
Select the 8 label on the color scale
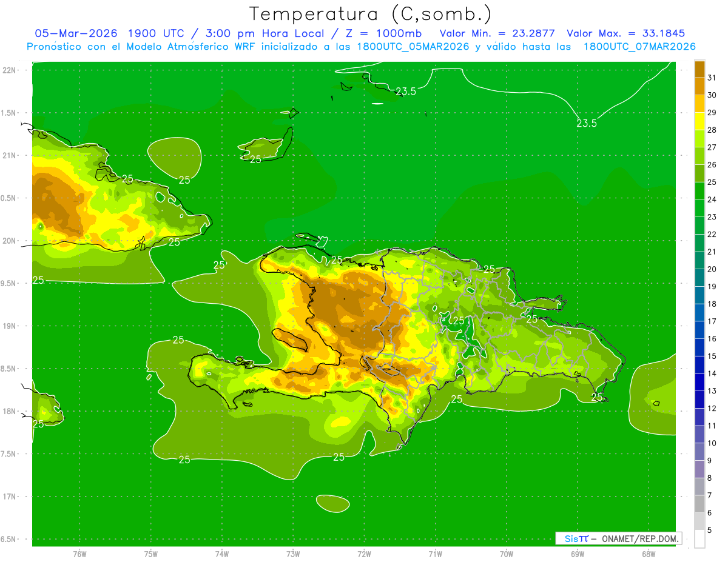pyautogui.click(x=710, y=478)
